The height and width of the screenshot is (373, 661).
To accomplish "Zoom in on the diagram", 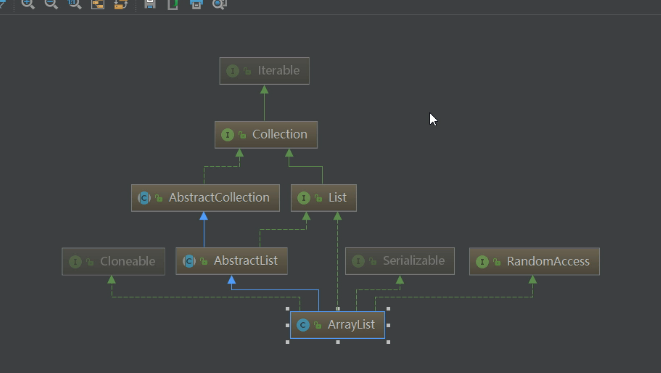I will [28, 4].
